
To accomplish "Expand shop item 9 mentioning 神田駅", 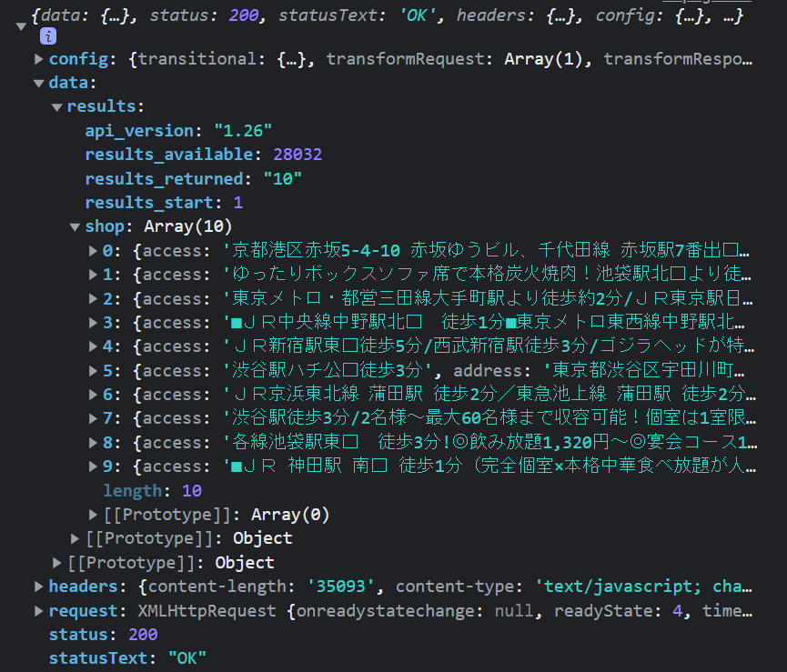I will 92,466.
